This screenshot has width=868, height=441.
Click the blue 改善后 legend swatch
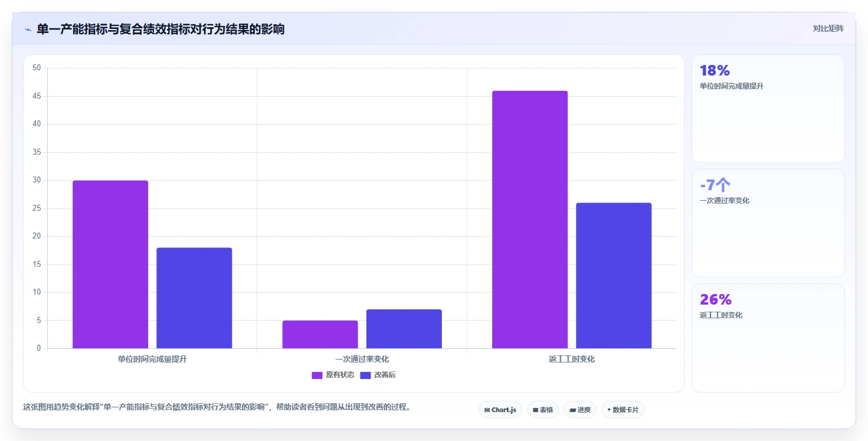tap(365, 375)
